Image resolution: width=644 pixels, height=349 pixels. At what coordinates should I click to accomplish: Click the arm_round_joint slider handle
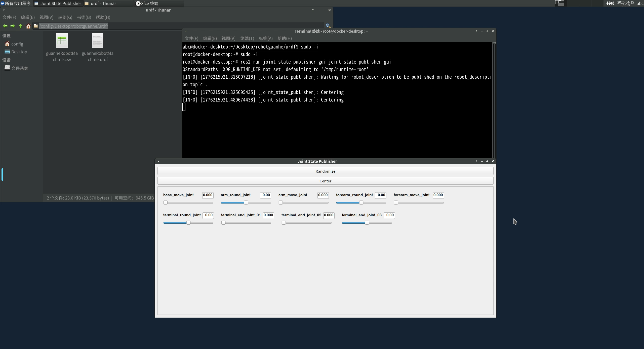pos(246,203)
